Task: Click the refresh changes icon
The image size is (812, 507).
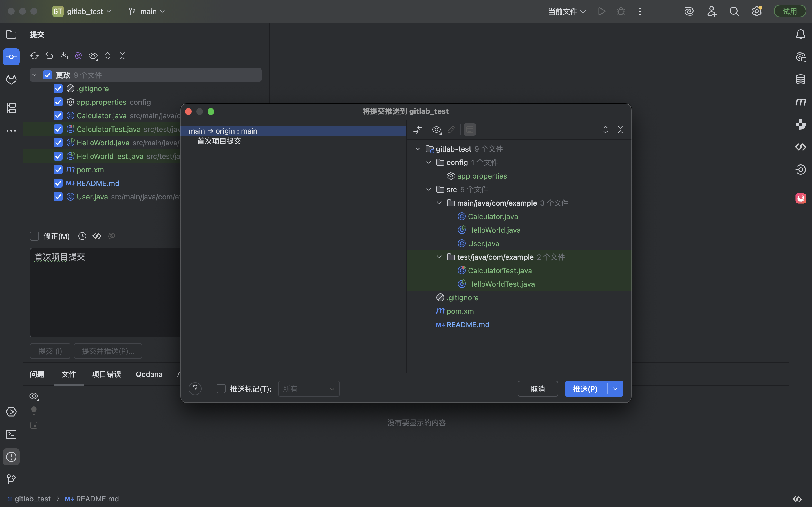Action: point(34,56)
